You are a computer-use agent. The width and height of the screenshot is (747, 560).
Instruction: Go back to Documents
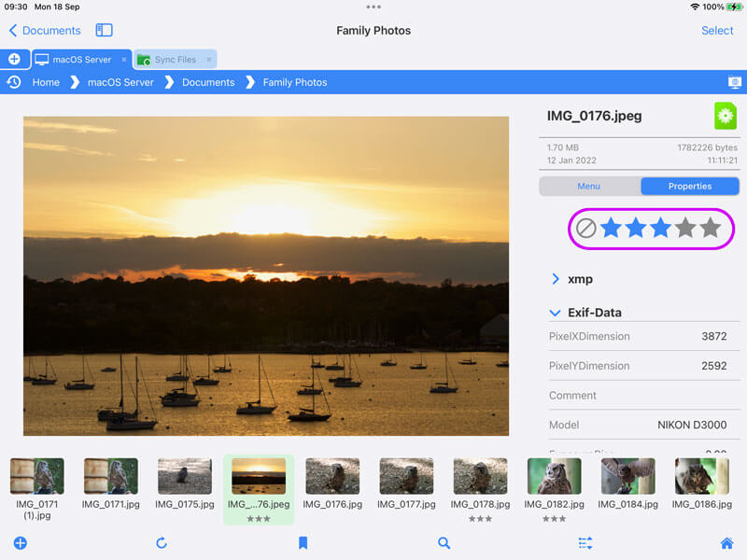[45, 31]
